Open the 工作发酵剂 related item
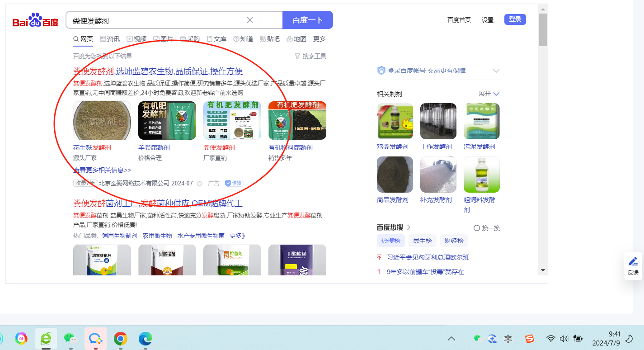This screenshot has width=644, height=350. coord(438,127)
